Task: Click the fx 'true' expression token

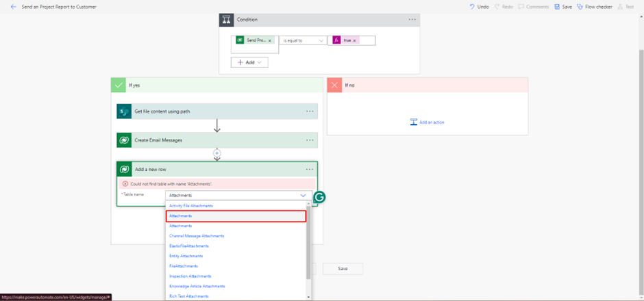Action: click(x=346, y=40)
